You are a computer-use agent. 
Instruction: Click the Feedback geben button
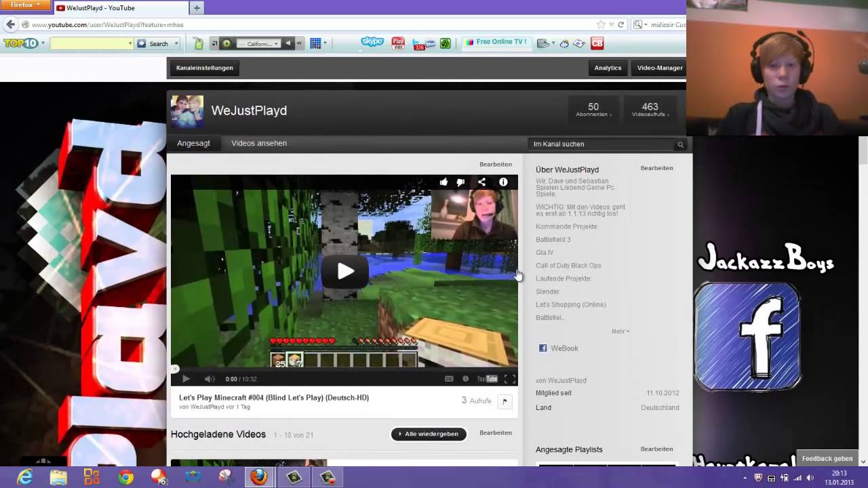click(x=827, y=459)
